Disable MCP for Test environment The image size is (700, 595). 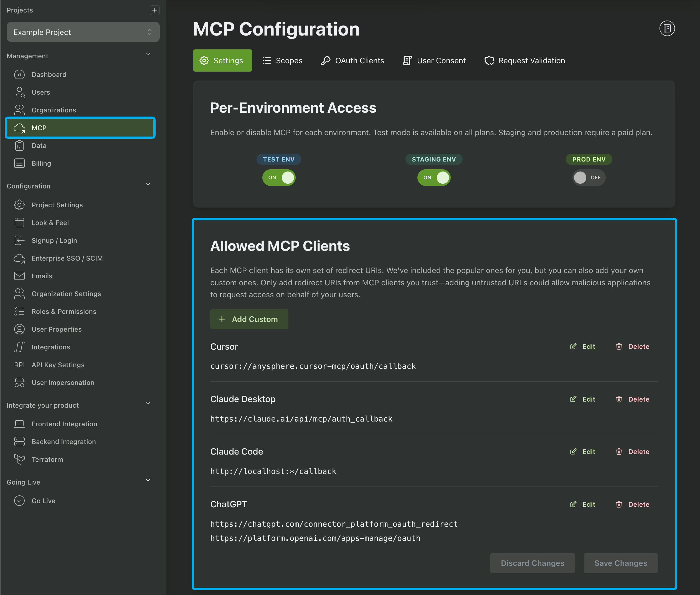tap(279, 178)
